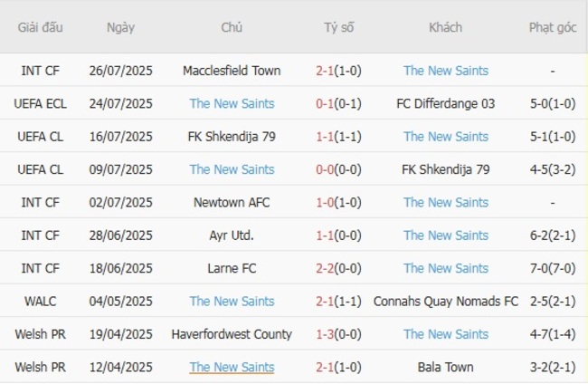Click underlined The New Saints in 12/04/2025 row
This screenshot has height=384, width=588.
coord(232,367)
